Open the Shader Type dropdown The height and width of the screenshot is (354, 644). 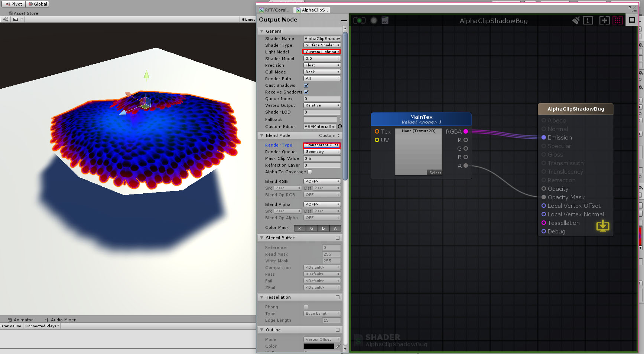322,45
